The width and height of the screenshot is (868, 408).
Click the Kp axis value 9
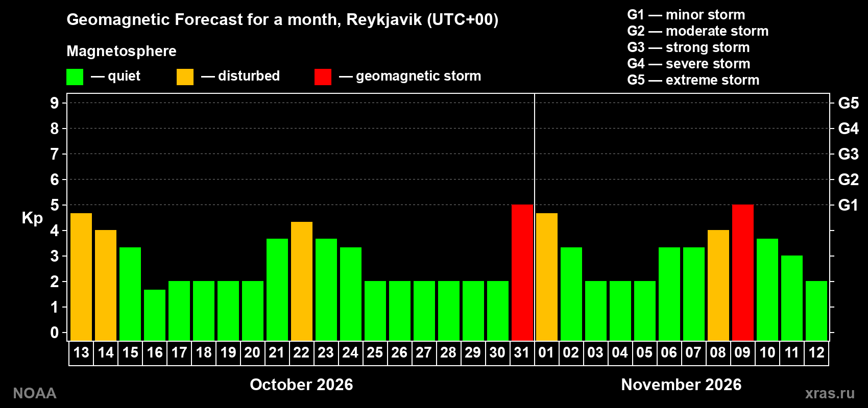click(55, 103)
